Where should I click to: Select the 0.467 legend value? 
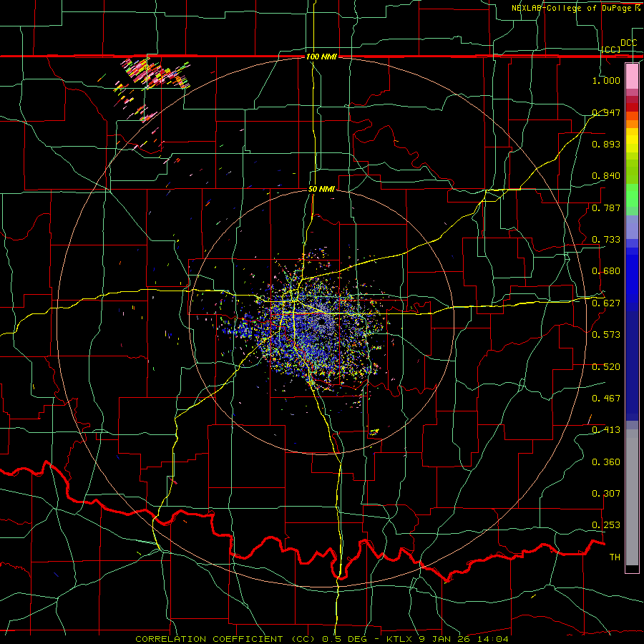[x=606, y=399]
